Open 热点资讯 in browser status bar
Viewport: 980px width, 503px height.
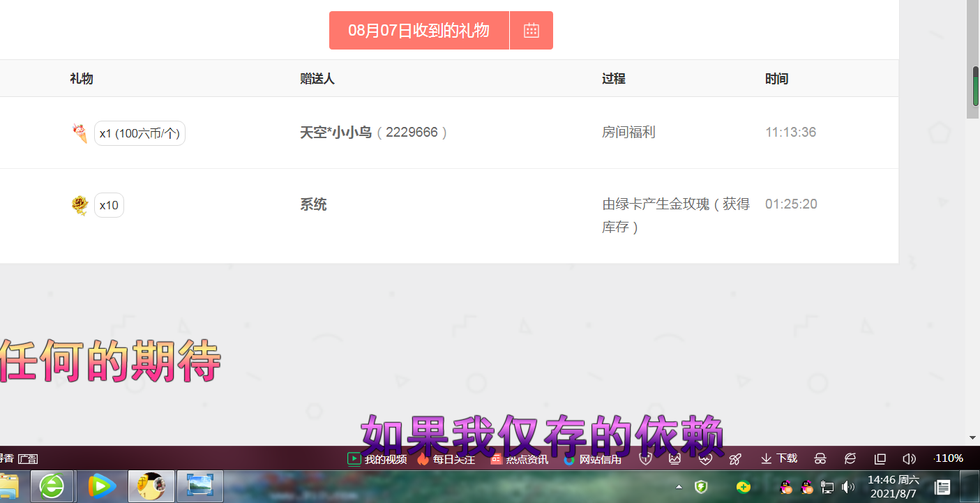(x=519, y=459)
